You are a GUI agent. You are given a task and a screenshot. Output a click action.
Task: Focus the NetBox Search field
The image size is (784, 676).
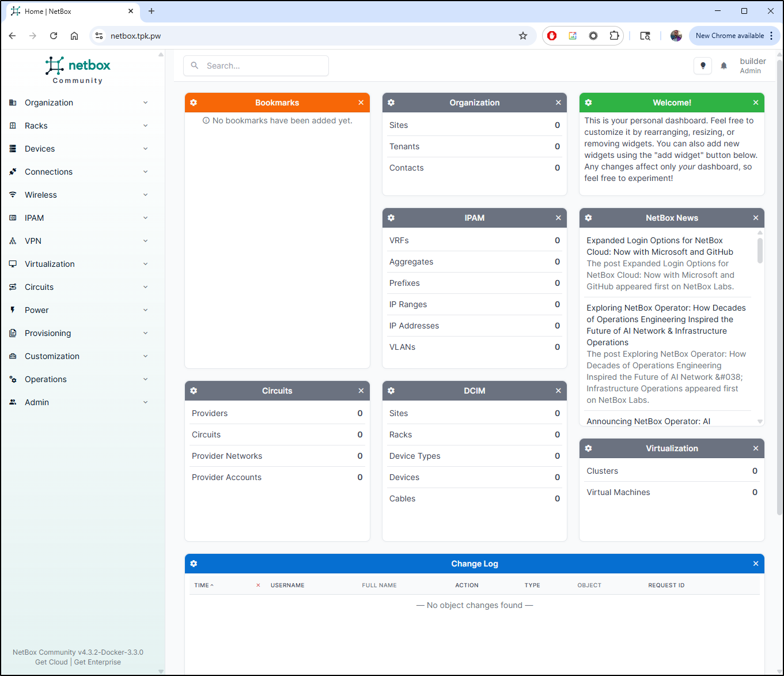(x=256, y=66)
